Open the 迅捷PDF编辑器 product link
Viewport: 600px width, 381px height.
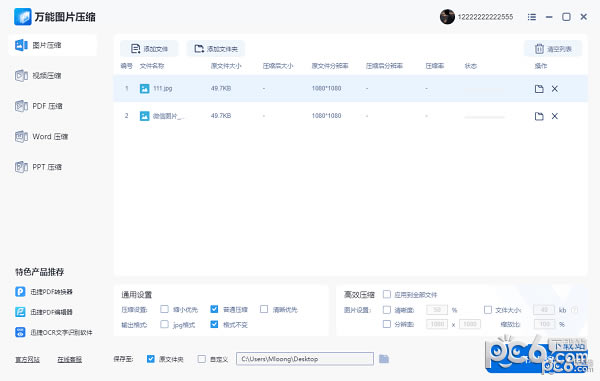52,312
